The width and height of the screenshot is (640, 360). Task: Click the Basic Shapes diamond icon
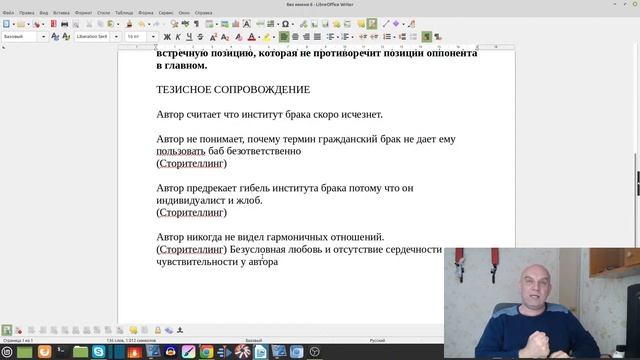tap(396, 24)
